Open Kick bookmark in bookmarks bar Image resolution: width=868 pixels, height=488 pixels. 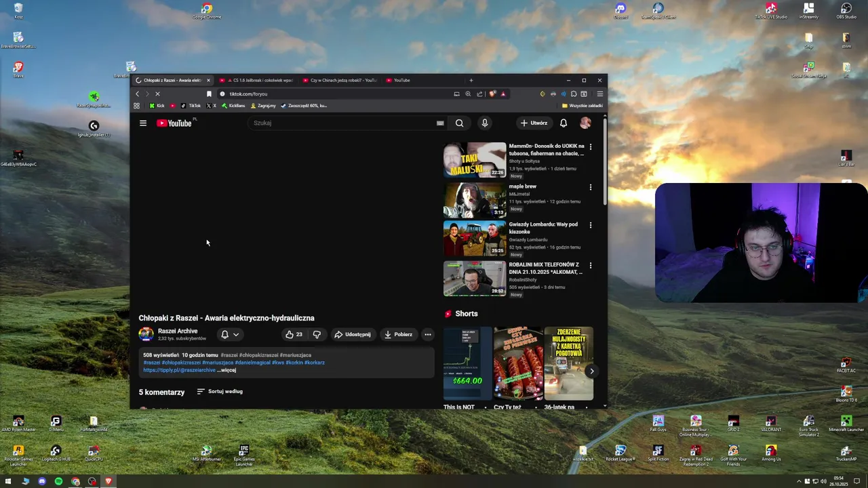[x=157, y=106]
